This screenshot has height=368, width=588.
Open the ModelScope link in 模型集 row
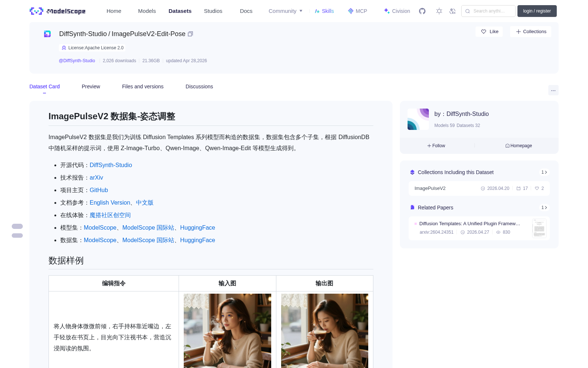coord(100,228)
